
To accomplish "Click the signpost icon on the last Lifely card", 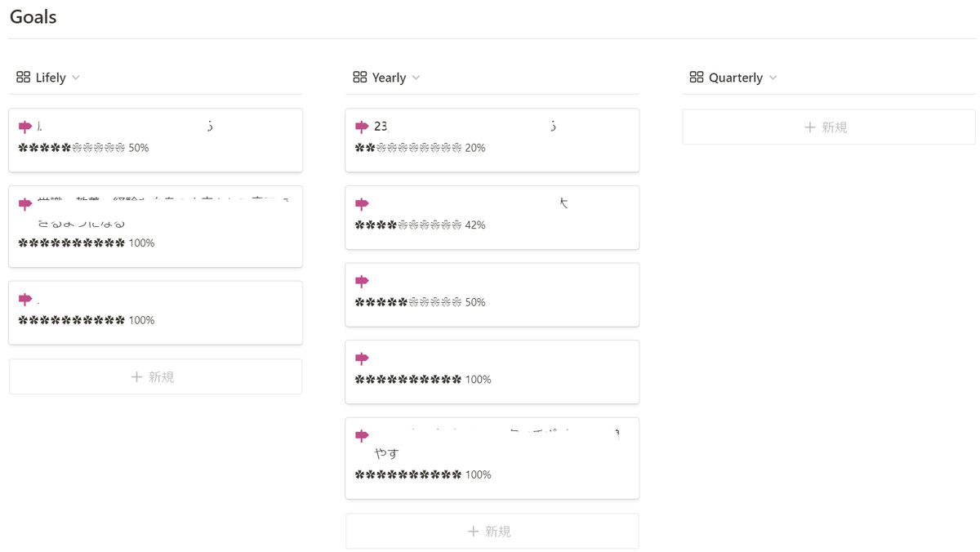I will point(25,299).
